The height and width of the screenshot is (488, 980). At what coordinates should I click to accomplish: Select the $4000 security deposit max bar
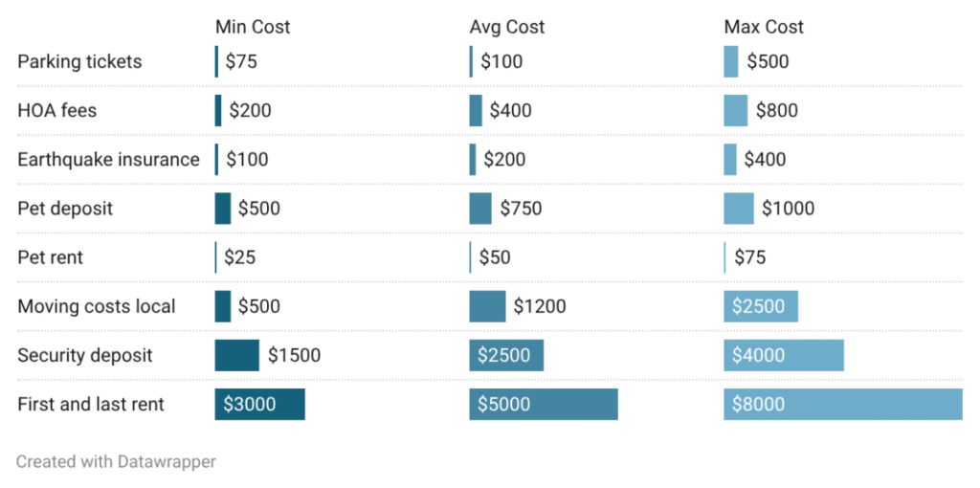tap(783, 355)
